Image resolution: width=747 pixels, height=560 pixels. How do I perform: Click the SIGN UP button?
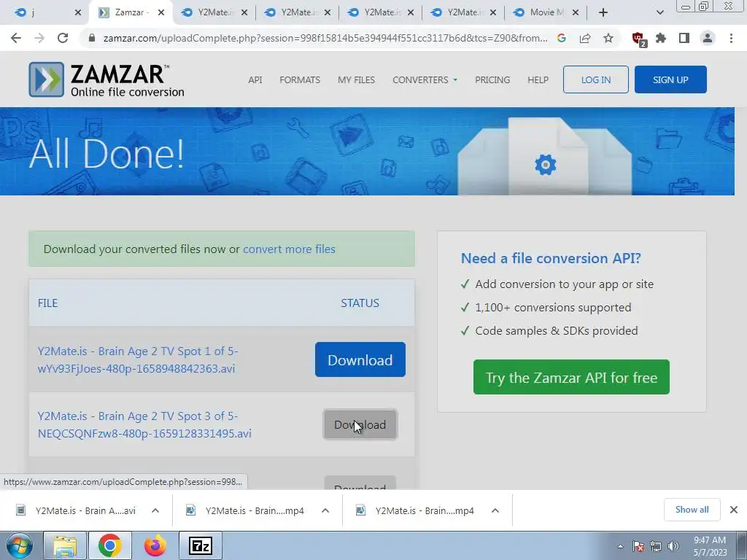point(670,79)
